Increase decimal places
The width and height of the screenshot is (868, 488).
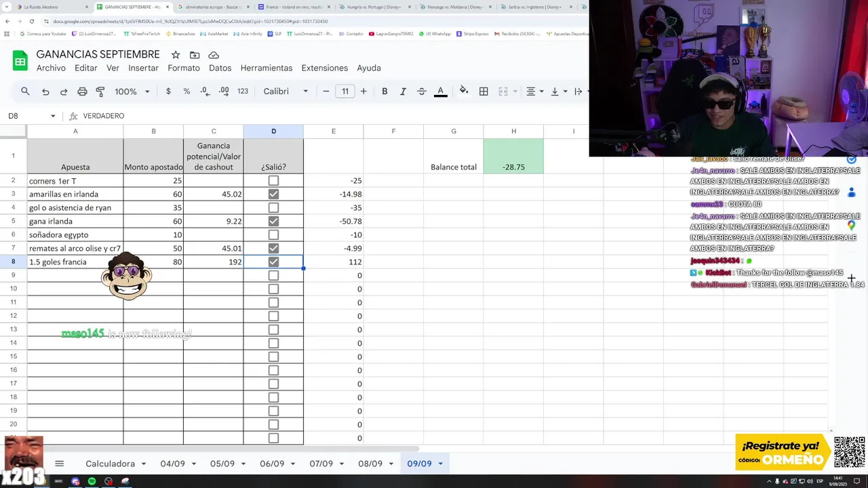(224, 91)
